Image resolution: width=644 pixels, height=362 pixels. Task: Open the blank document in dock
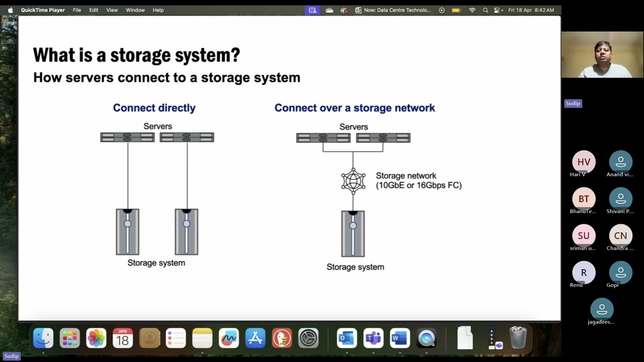click(x=465, y=338)
